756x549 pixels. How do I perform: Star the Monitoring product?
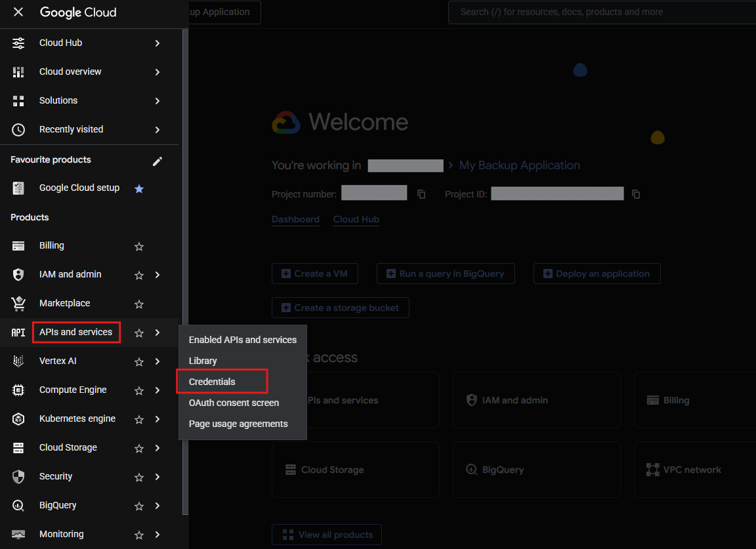point(139,535)
